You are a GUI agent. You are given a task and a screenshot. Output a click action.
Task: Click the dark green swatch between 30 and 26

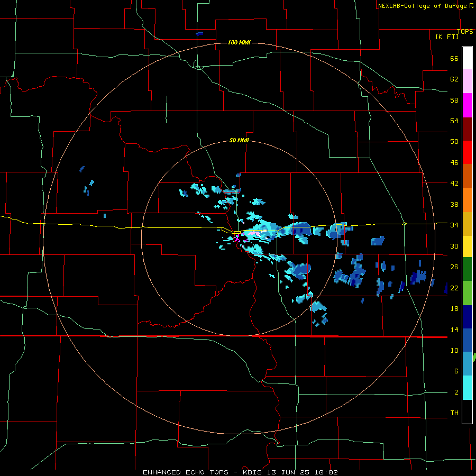tap(467, 269)
